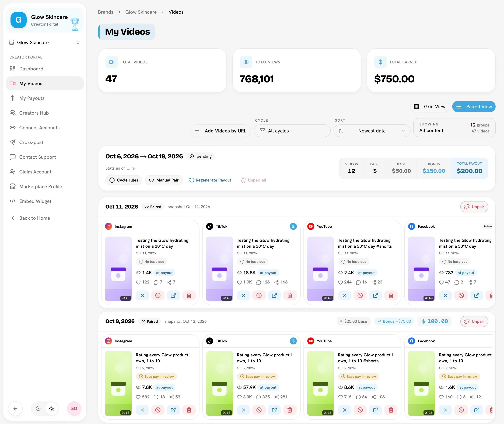Click the Embed Widget code icon
Viewport: 504px width, 424px height.
(12, 201)
